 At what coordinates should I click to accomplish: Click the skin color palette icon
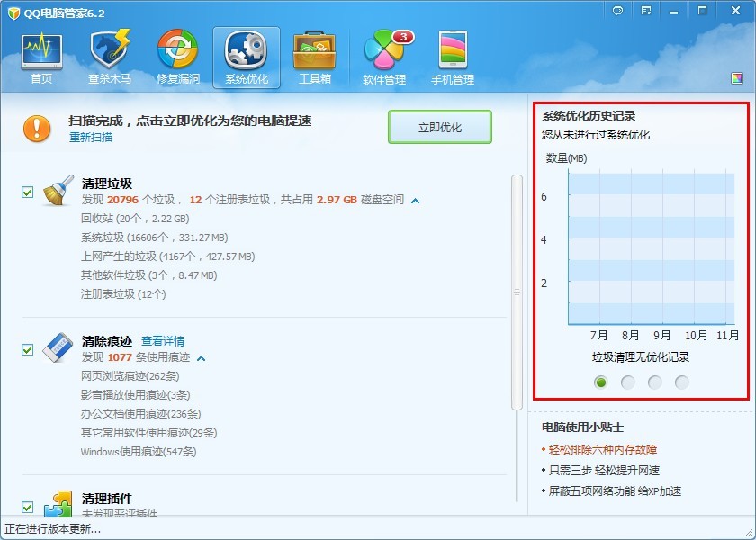(737, 78)
